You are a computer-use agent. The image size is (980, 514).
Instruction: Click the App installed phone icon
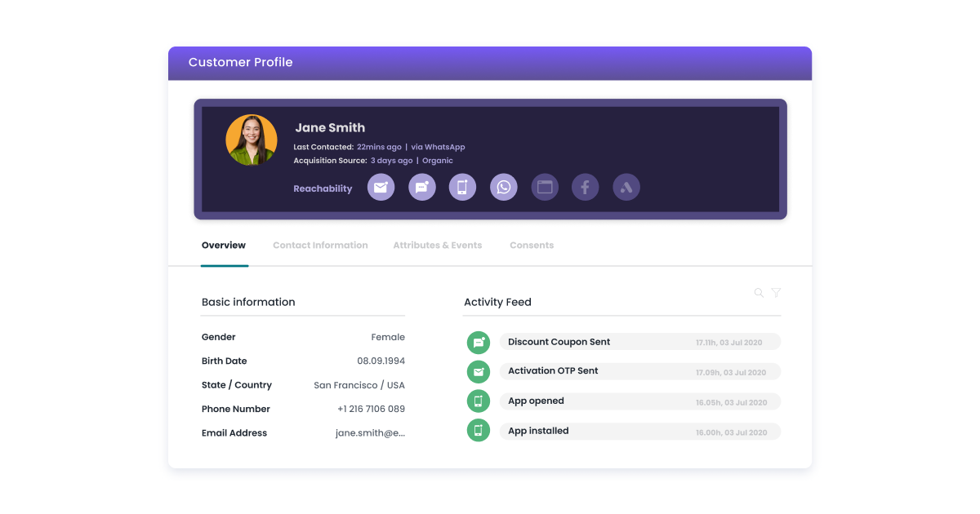click(x=478, y=430)
